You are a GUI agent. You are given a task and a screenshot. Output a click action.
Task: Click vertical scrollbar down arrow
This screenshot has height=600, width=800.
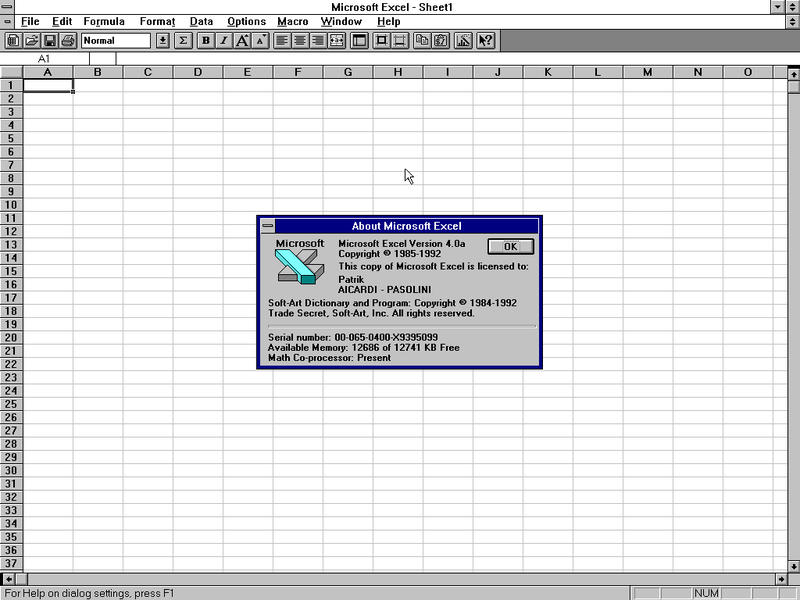pos(793,566)
